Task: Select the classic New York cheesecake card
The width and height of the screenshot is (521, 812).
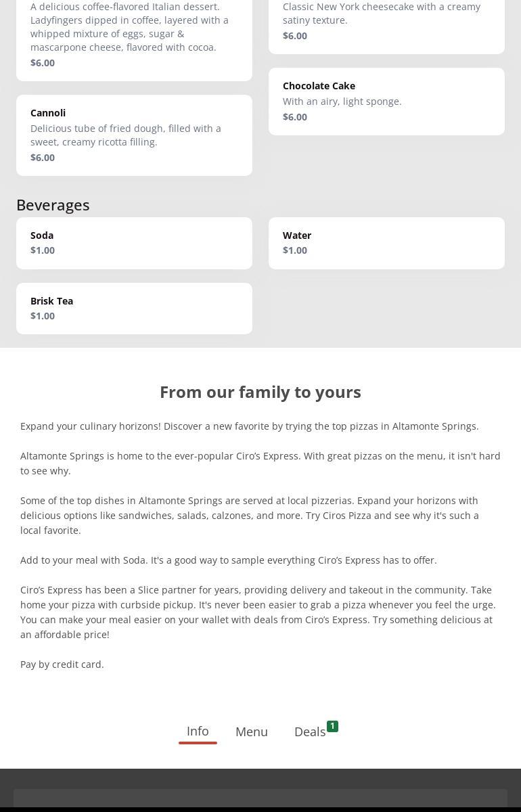Action: [x=386, y=20]
